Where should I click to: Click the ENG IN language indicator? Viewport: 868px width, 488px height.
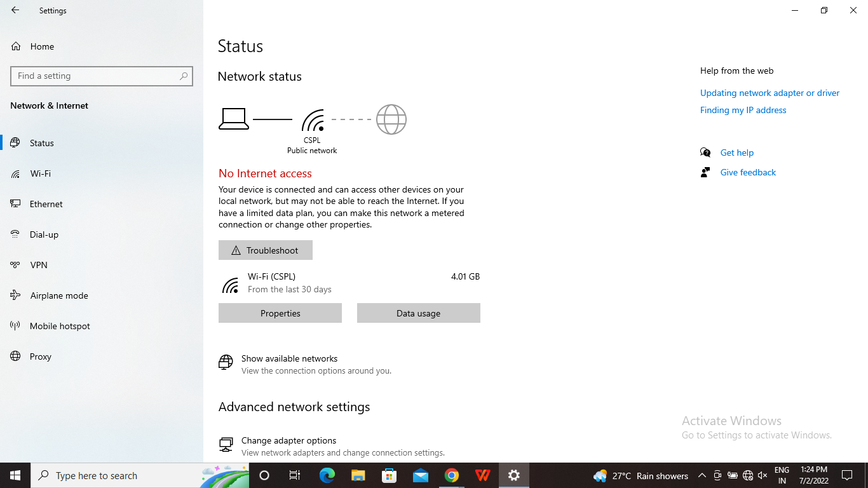(782, 475)
